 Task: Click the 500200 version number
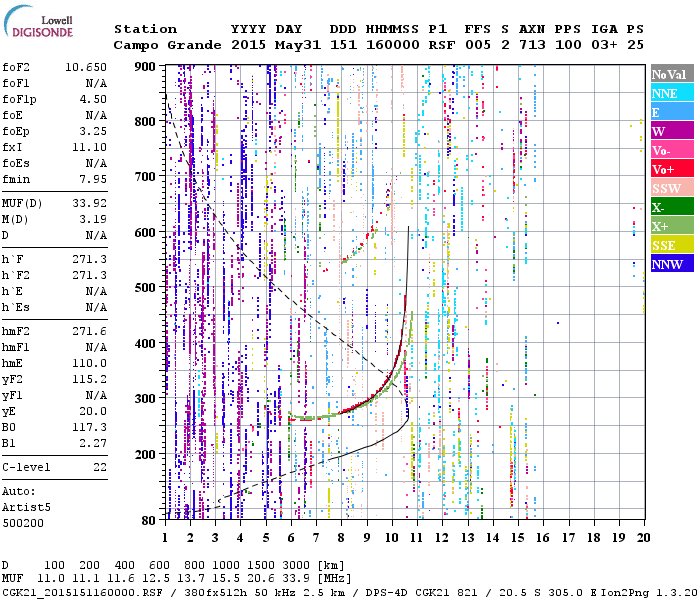[x=23, y=523]
